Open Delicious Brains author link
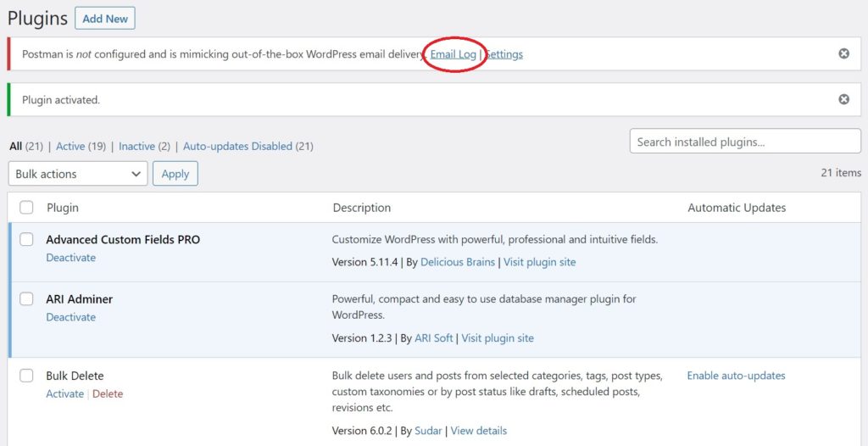Screen dimensions: 868x446 [458, 262]
